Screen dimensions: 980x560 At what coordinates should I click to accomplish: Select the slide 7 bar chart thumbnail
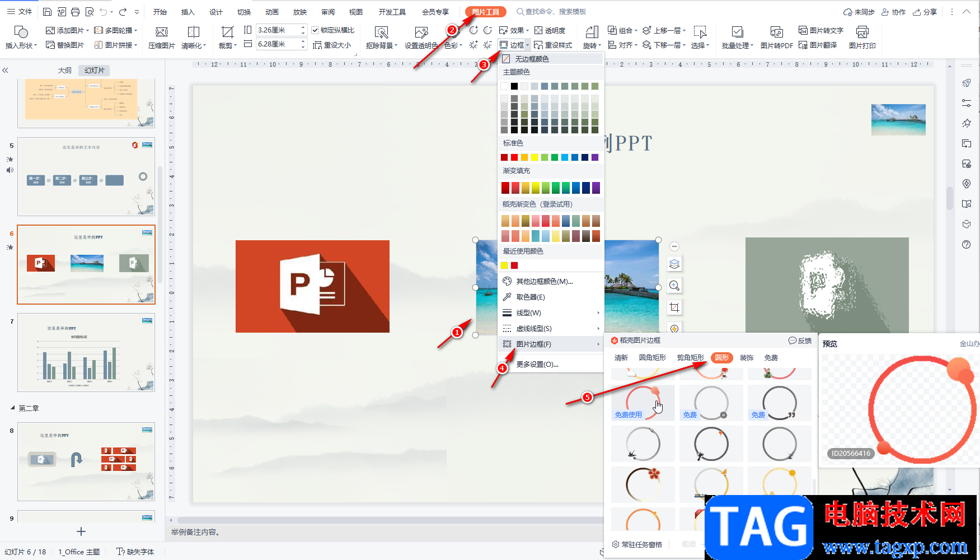coord(86,352)
